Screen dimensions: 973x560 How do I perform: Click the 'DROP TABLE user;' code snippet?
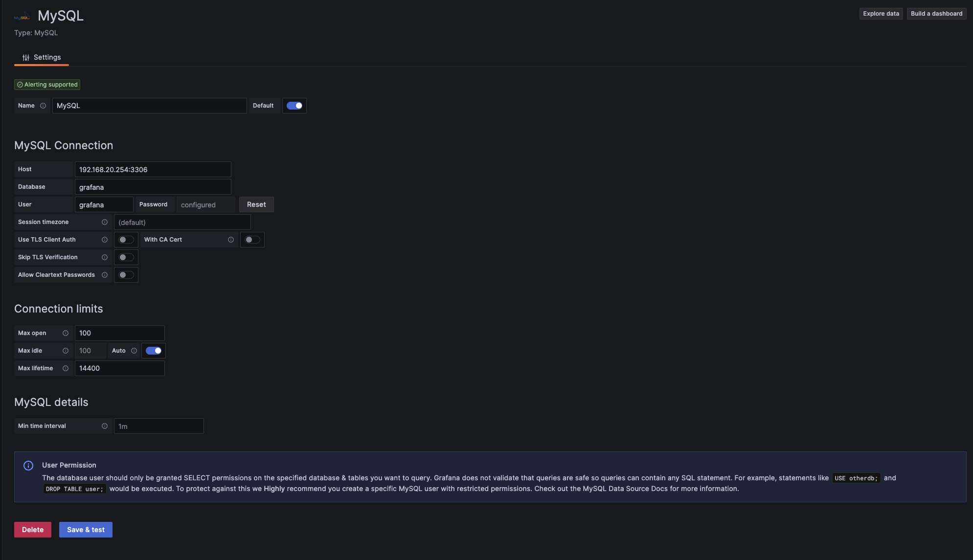point(74,489)
